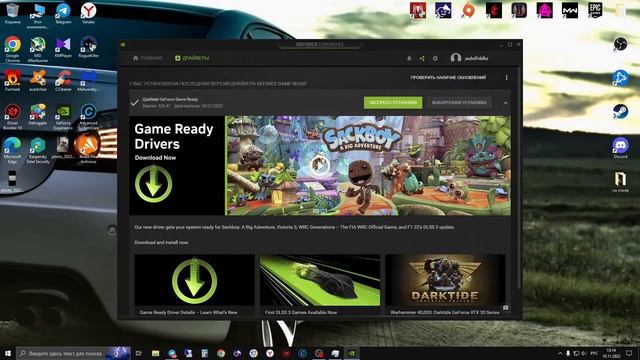
Task: Open CCleaner desktop shortcut
Action: [x=63, y=80]
